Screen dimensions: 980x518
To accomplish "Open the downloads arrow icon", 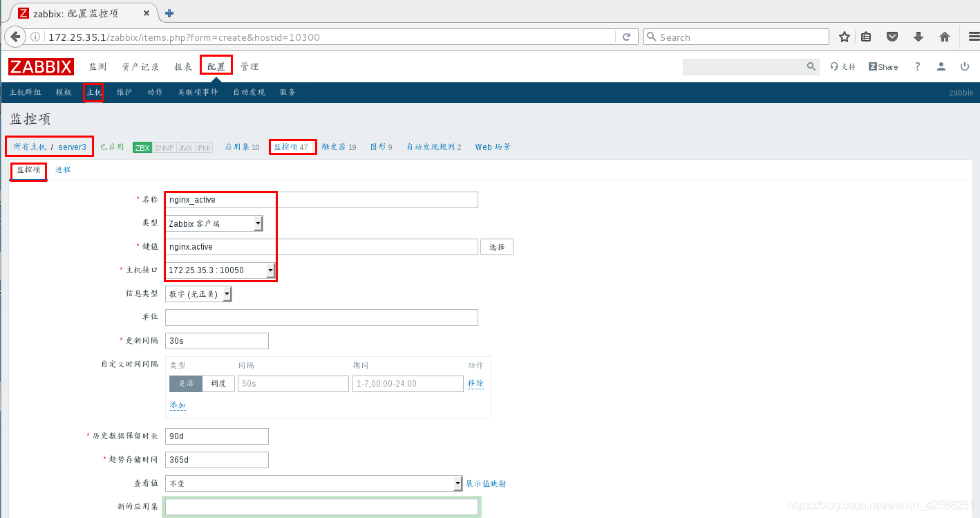I will pos(918,37).
